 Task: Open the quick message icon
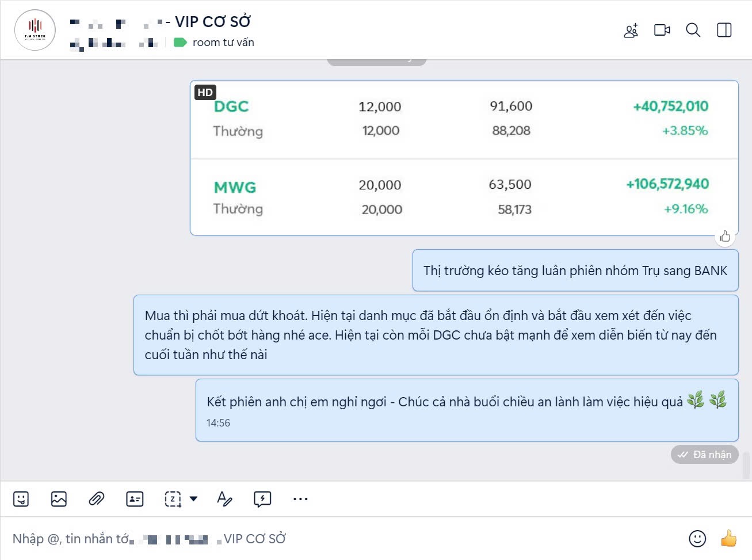[x=262, y=499]
